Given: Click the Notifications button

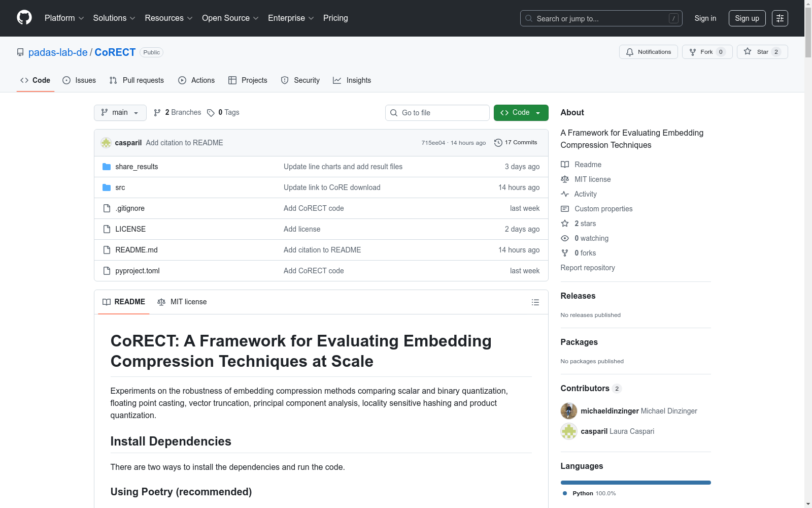Looking at the screenshot, I should point(649,52).
